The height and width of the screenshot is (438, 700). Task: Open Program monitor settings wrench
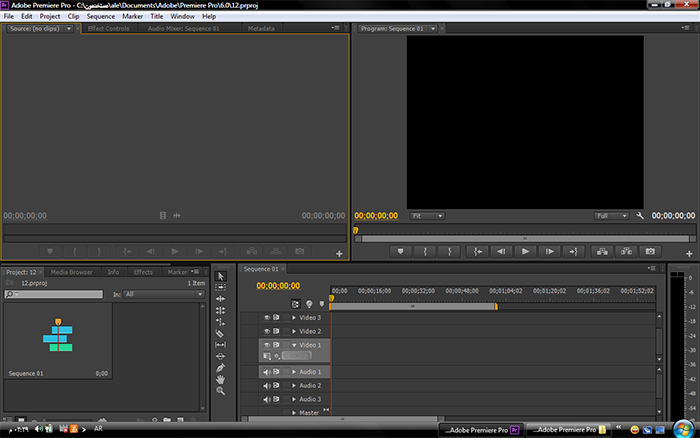639,215
